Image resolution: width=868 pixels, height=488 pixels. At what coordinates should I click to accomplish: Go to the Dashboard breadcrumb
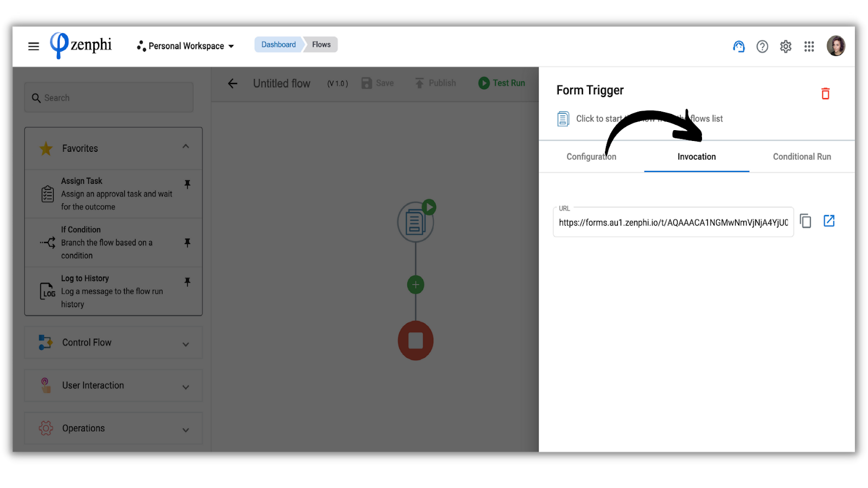click(x=278, y=44)
